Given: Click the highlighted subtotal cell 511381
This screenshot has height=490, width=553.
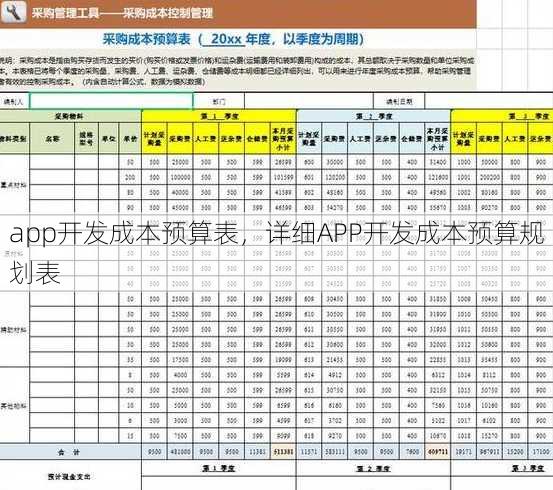Looking at the screenshot, I should [x=283, y=452].
